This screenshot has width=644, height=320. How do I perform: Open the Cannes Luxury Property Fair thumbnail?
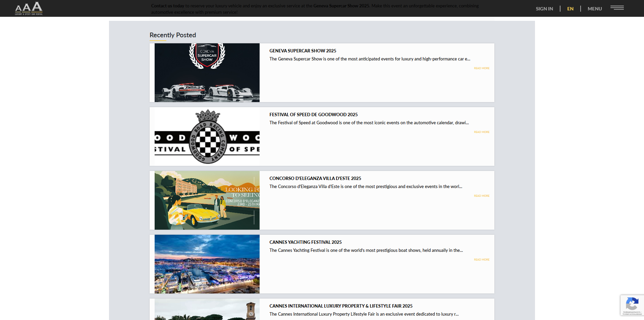click(207, 309)
